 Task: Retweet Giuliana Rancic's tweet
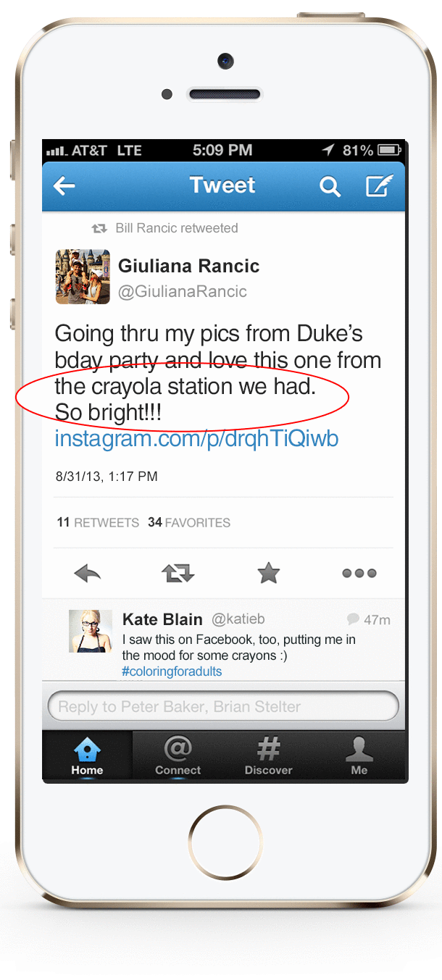coord(178,574)
